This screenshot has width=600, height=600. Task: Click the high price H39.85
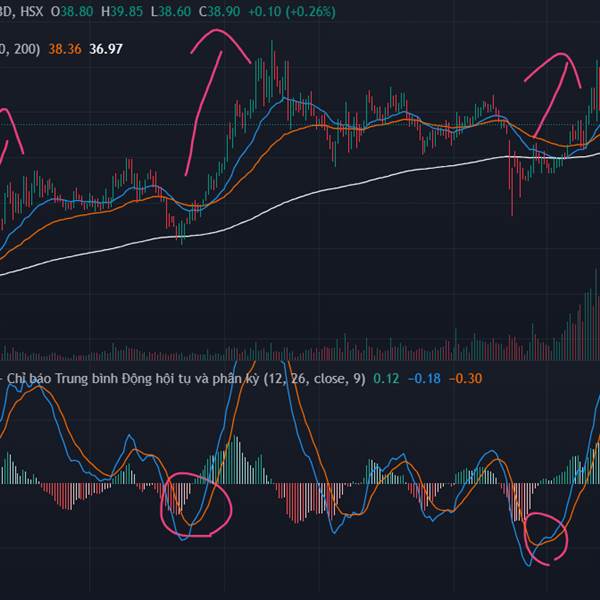(122, 11)
